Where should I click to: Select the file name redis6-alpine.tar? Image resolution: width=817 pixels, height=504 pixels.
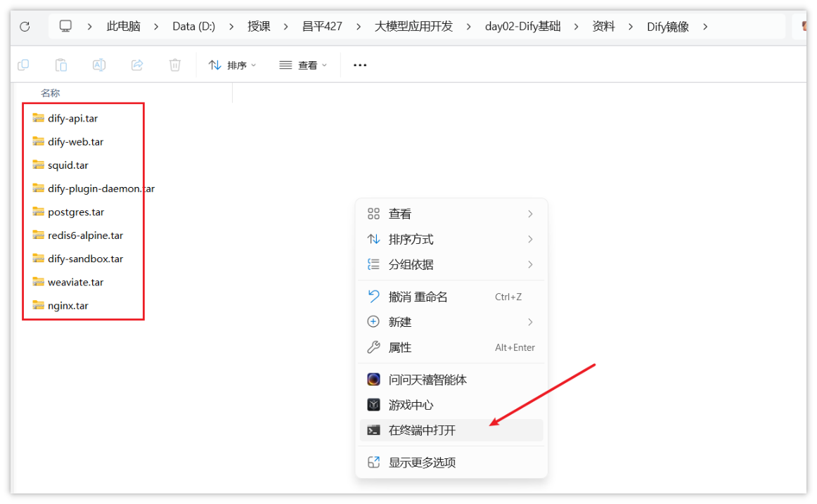[x=86, y=235]
